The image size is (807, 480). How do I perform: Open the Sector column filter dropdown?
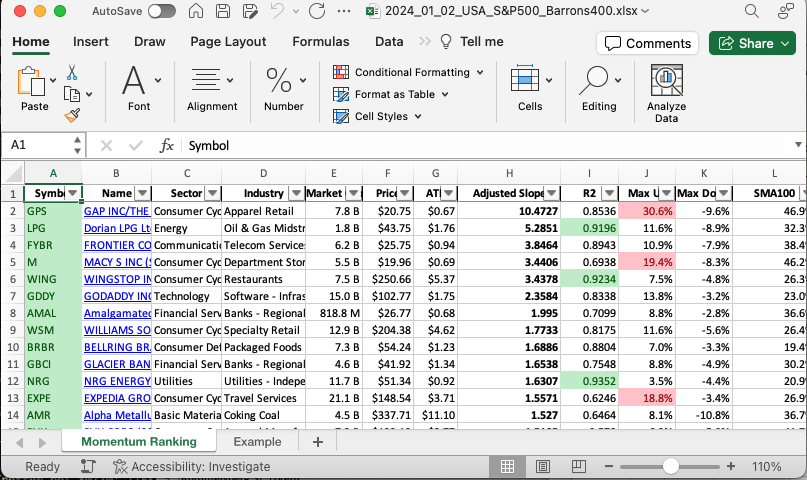pos(211,193)
